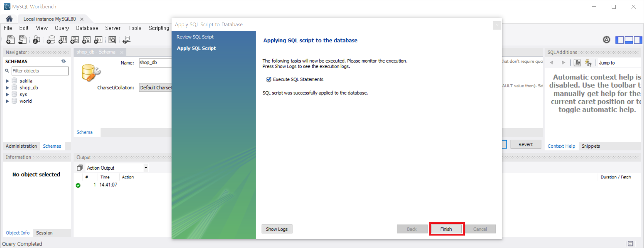
Task: Create a new stored procedure toolbar icon
Action: pyautogui.click(x=86, y=40)
